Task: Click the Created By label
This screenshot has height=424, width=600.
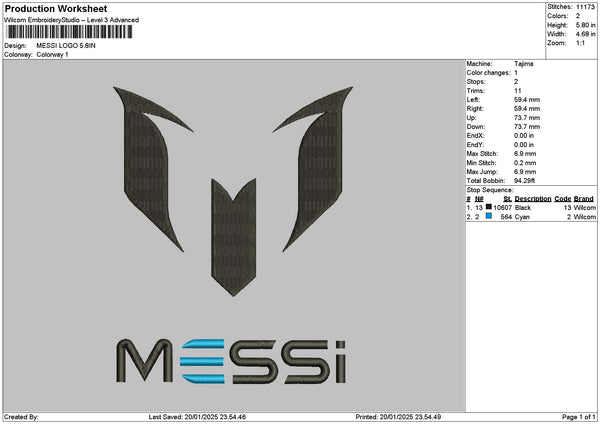Action: click(x=21, y=417)
